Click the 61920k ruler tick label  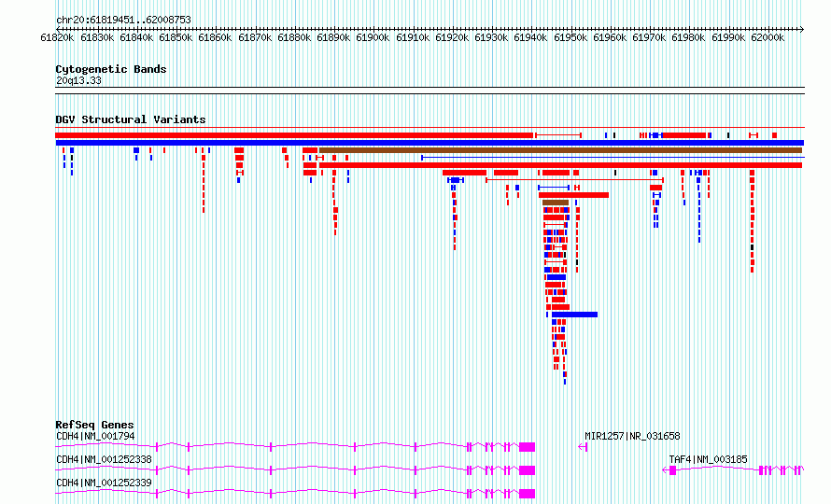452,37
